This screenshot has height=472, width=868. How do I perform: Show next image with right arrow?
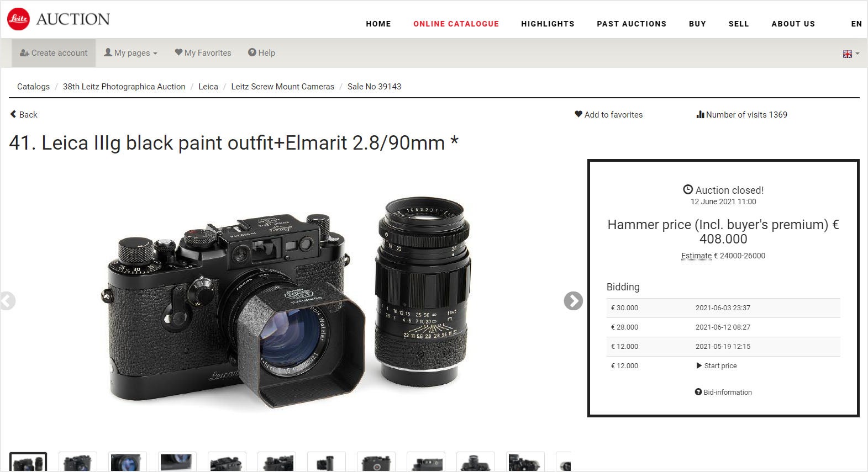tap(573, 301)
